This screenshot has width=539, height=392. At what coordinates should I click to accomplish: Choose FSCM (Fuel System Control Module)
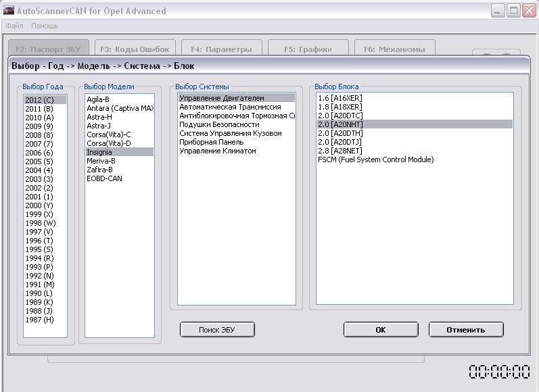tap(375, 160)
